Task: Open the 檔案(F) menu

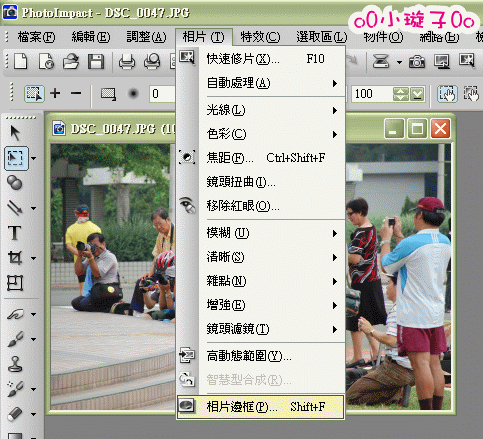Action: (x=37, y=37)
